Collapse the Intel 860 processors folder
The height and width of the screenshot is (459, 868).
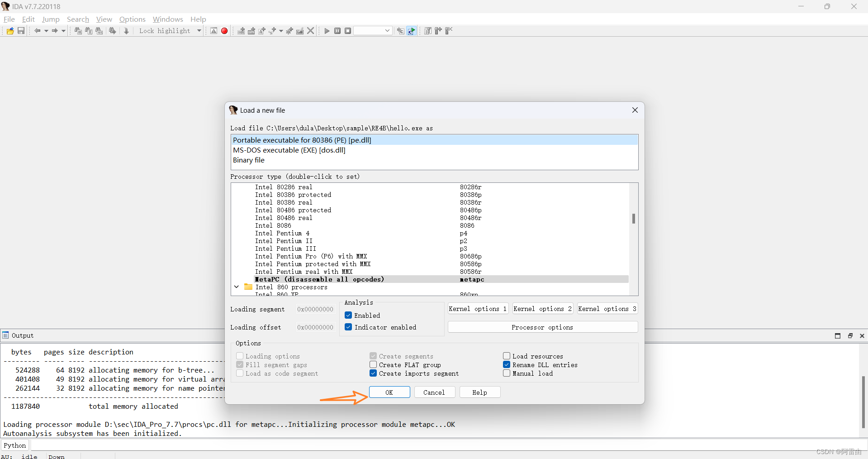[x=236, y=287]
